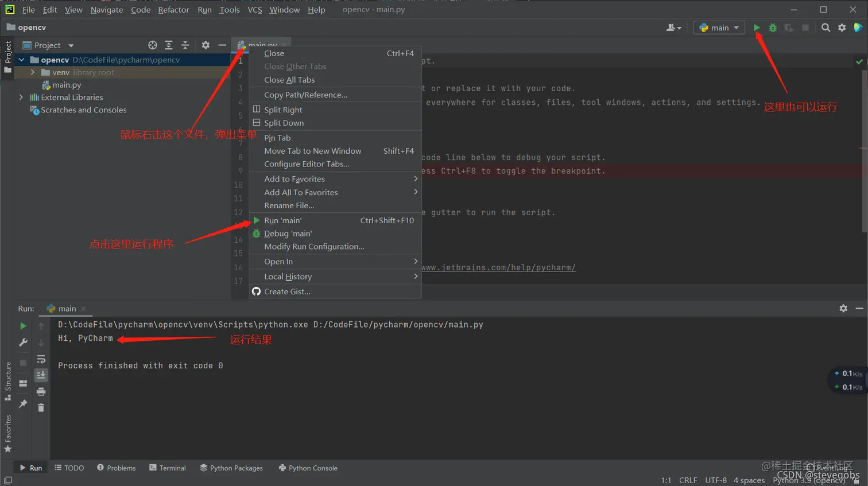
Task: Start debugging via the toolbar bug icon
Action: tap(773, 28)
